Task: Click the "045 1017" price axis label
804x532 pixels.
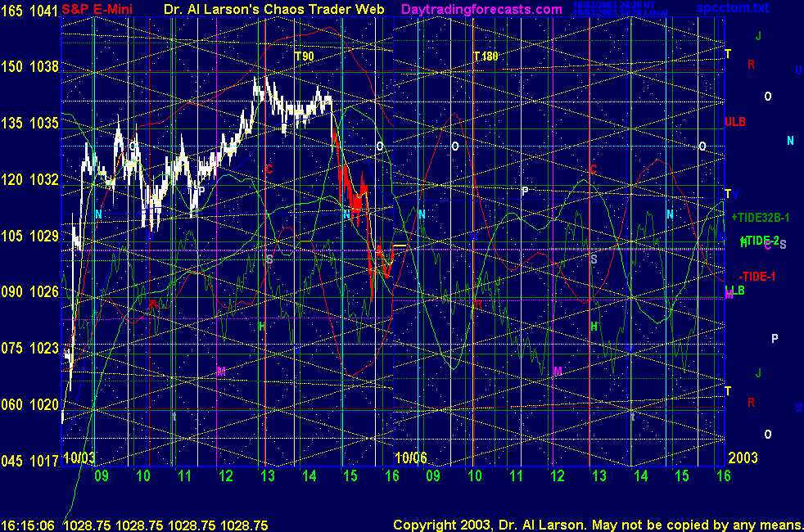Action: point(29,462)
